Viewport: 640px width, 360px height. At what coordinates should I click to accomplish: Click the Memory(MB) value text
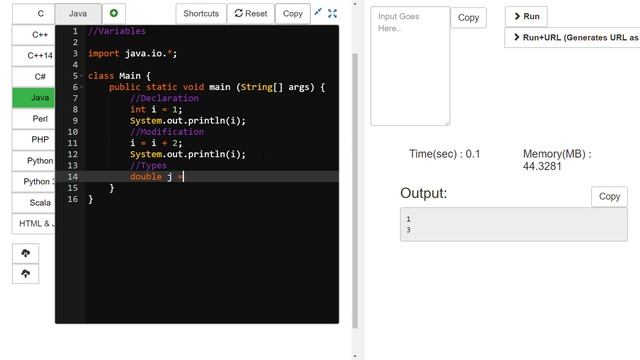coord(557,160)
